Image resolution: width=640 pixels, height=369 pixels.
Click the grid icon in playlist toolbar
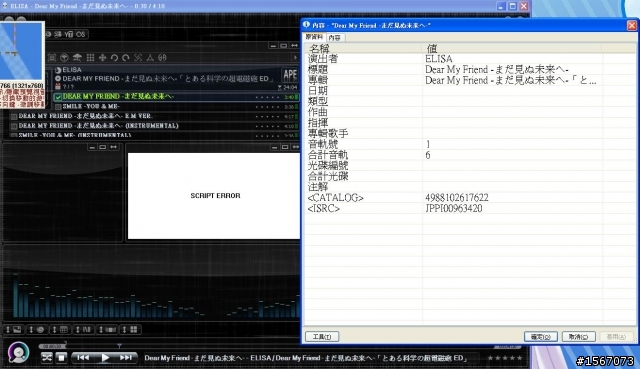(x=90, y=58)
